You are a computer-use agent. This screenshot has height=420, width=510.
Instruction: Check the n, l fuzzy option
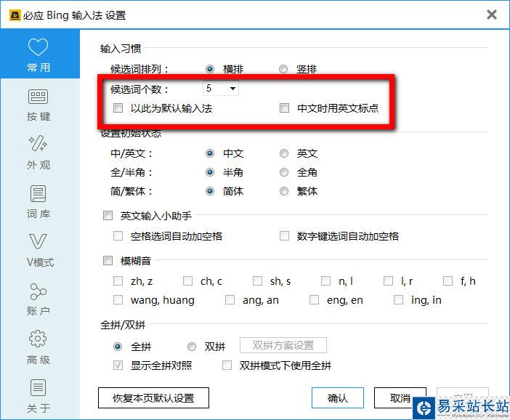325,280
